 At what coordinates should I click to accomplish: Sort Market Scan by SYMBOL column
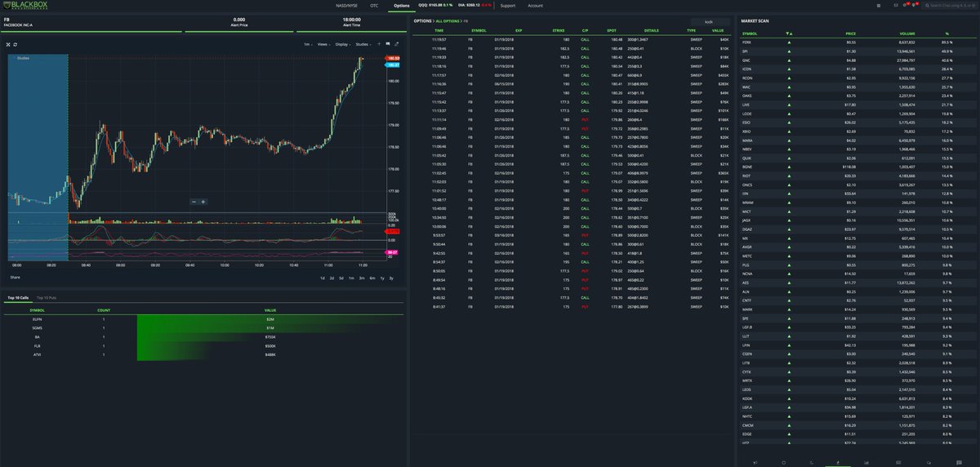coord(749,33)
